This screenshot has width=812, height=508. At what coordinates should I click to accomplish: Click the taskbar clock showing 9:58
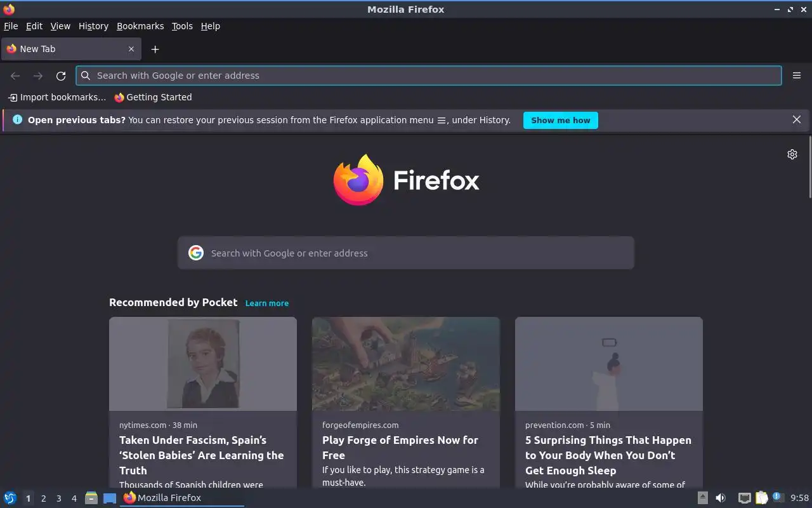coord(799,498)
